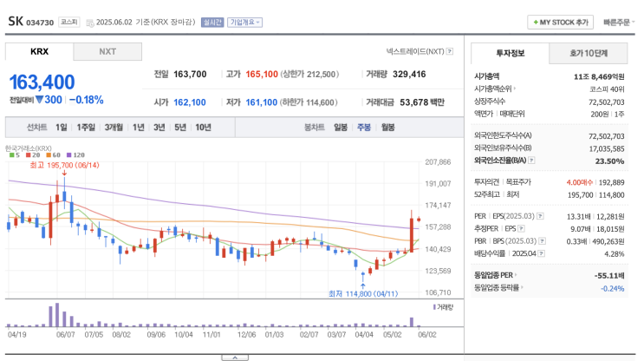Click the 넥스트레이드(NXT) link
The width and height of the screenshot is (644, 361).
tap(415, 51)
